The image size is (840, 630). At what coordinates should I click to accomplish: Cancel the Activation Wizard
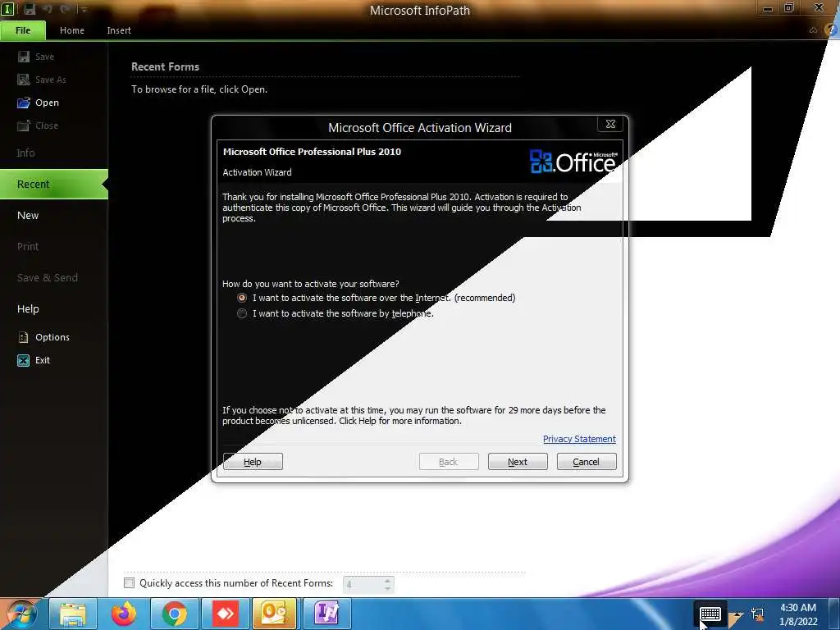(587, 462)
